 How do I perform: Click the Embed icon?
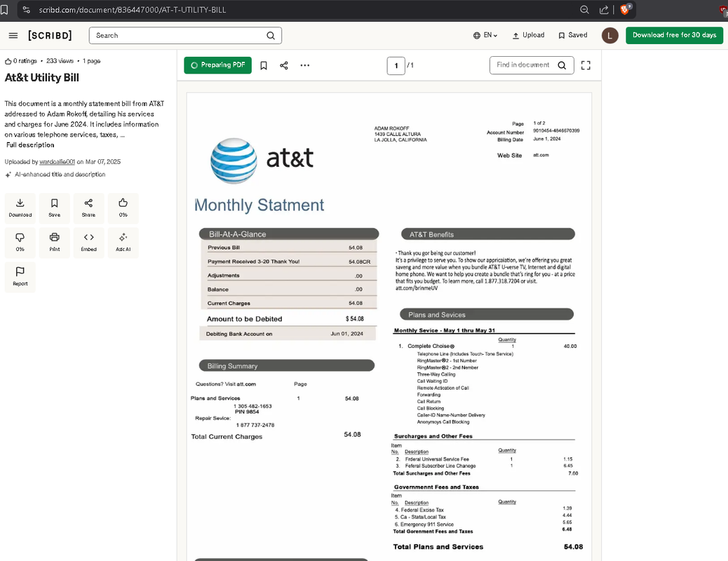point(88,242)
